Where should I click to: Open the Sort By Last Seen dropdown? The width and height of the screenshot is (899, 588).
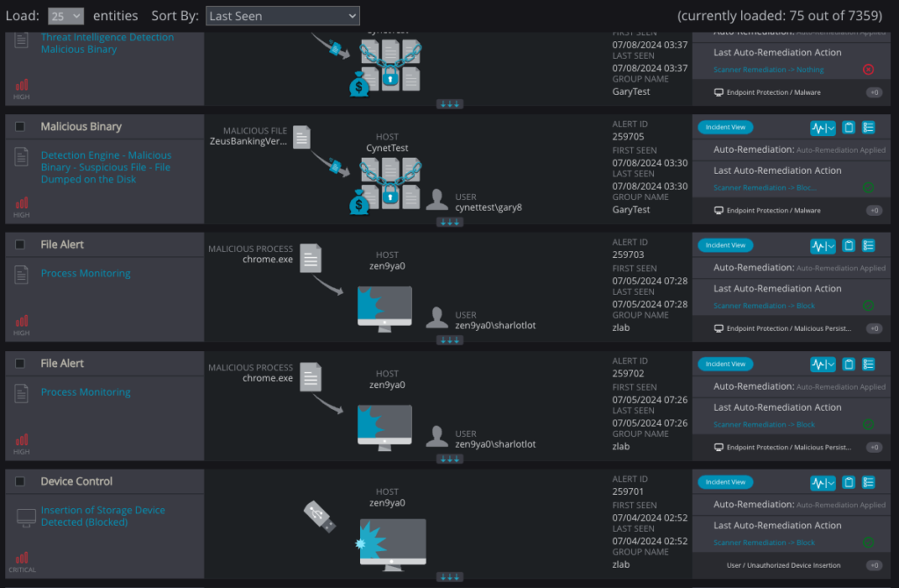(282, 16)
